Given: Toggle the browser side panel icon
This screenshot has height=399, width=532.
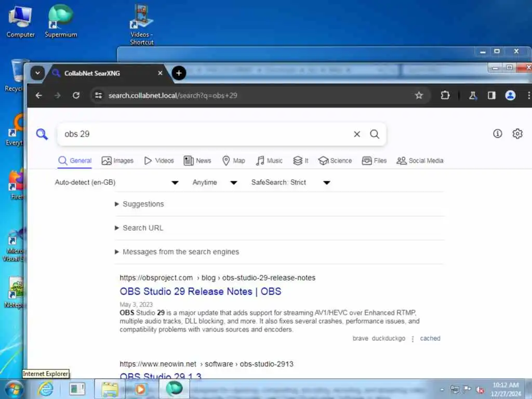Looking at the screenshot, I should 491,96.
